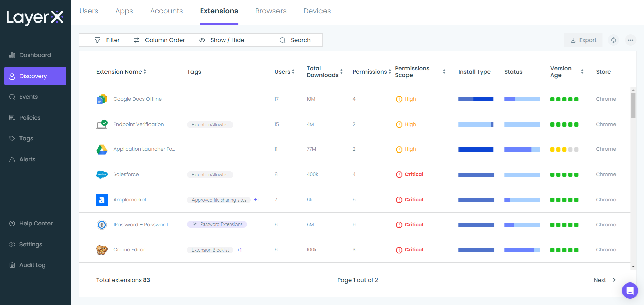Click the ExtentionAllowList tag on Salesforce
The width and height of the screenshot is (644, 305).
pos(210,175)
